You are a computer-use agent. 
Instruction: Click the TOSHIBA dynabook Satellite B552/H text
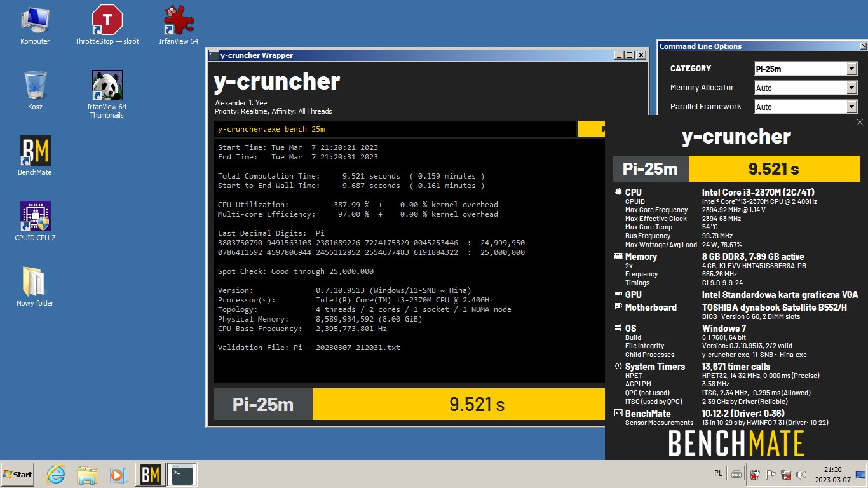tap(774, 307)
